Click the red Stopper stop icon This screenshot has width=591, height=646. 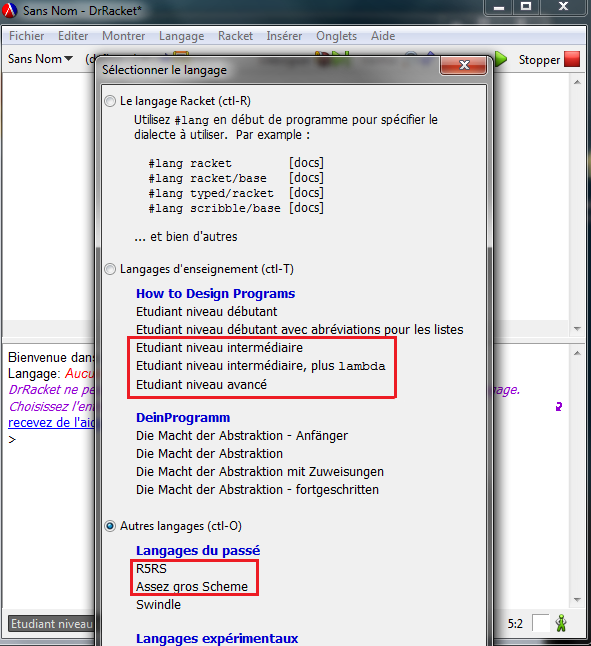point(572,59)
